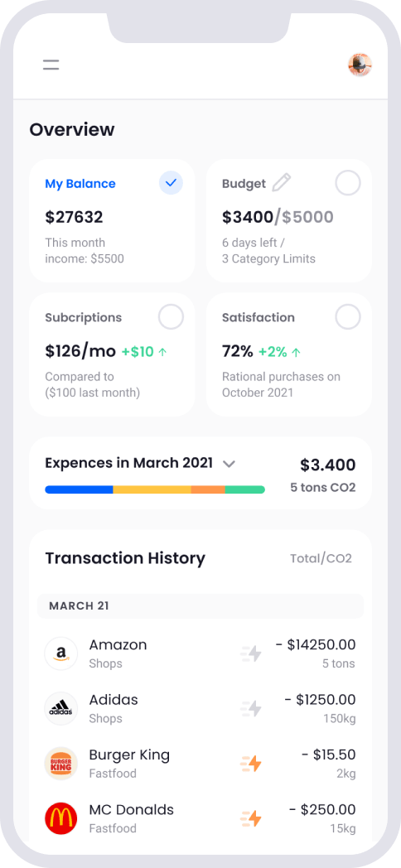Select the Satisfaction card radio circle
This screenshot has width=401, height=868.
point(348,317)
